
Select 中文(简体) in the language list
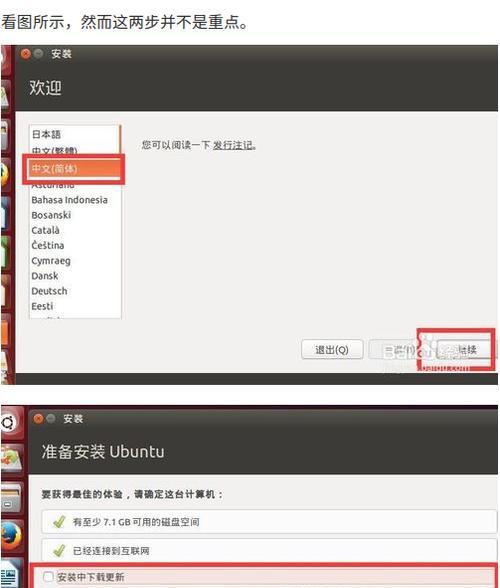[x=75, y=169]
